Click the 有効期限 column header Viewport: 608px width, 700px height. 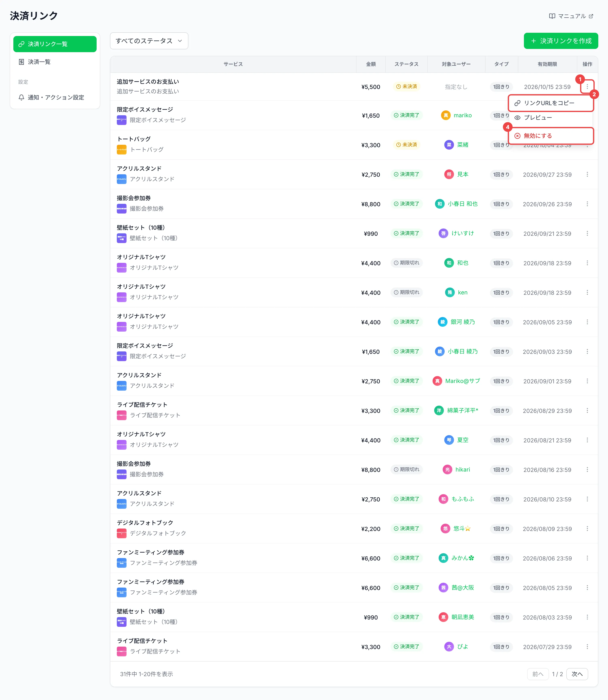click(x=547, y=64)
